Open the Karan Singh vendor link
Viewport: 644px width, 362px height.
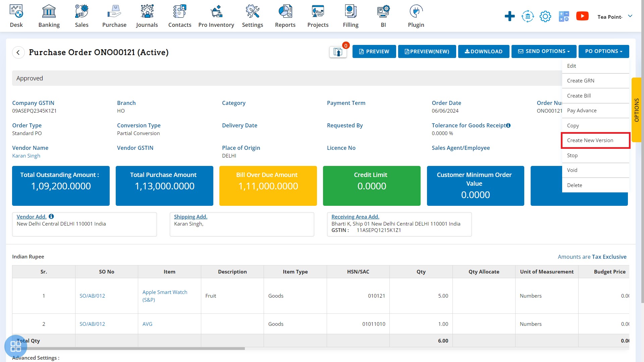[x=26, y=156]
